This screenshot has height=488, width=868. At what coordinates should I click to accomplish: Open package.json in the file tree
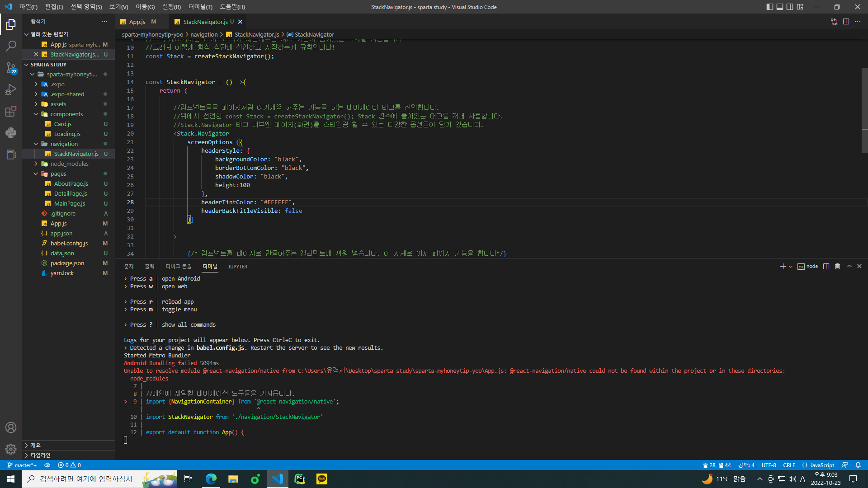pyautogui.click(x=67, y=263)
